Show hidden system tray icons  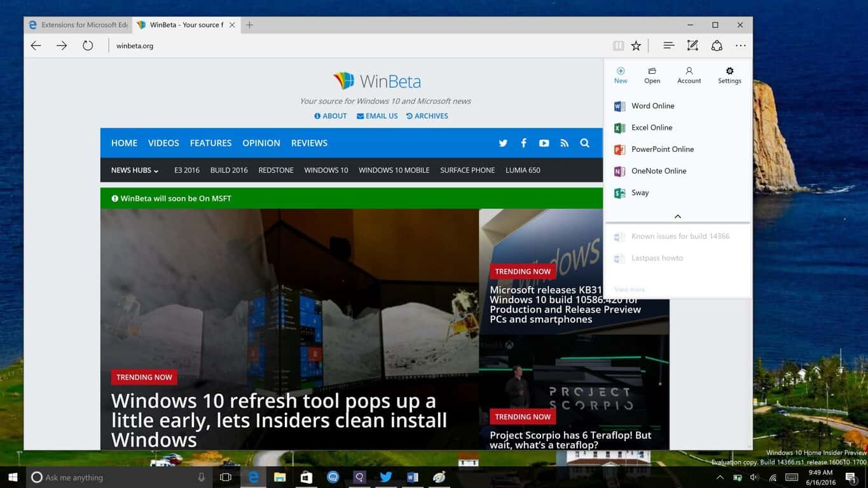720,477
